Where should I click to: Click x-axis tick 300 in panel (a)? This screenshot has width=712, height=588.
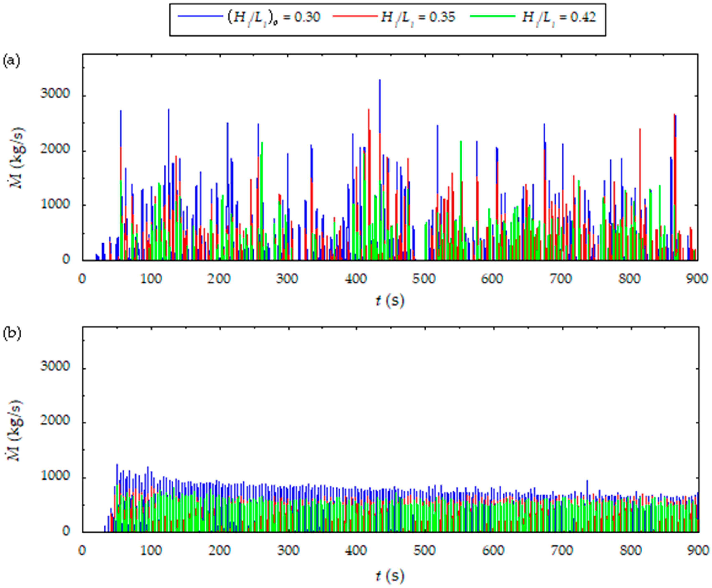click(287, 279)
